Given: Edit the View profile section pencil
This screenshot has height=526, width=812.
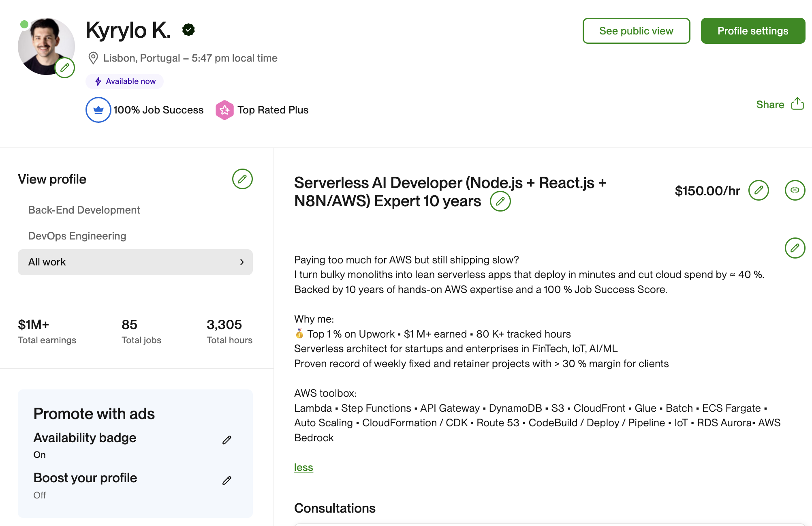Looking at the screenshot, I should [242, 179].
